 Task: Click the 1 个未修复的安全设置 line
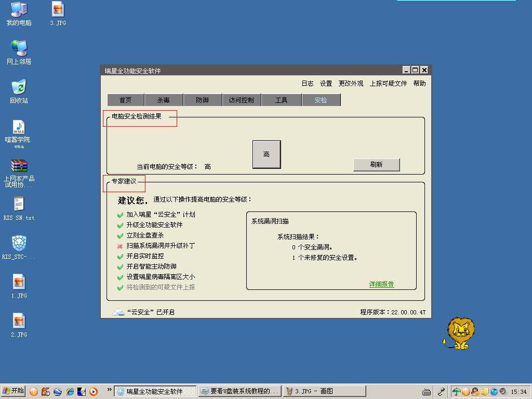(324, 258)
